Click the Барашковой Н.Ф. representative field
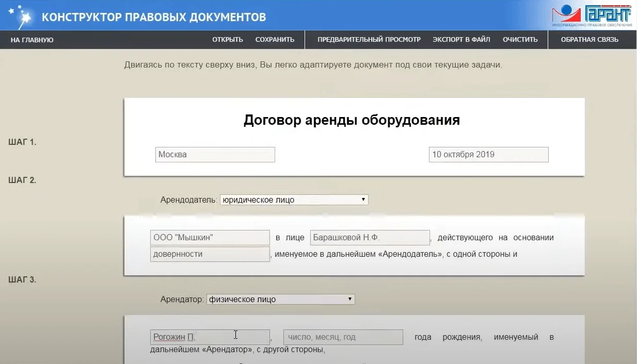The width and height of the screenshot is (637, 364). [370, 238]
